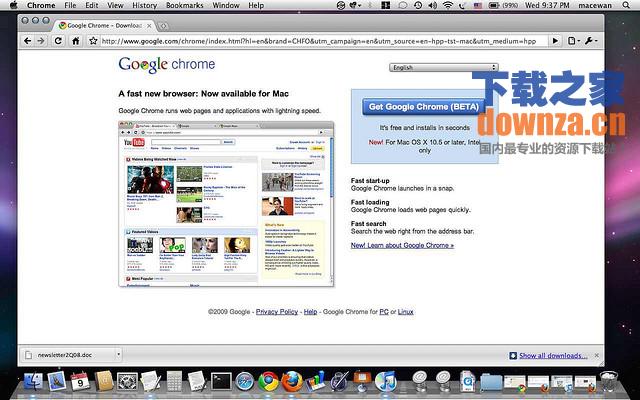The height and width of the screenshot is (400, 640).
Task: Open the Privacy Policy link
Action: point(276,312)
